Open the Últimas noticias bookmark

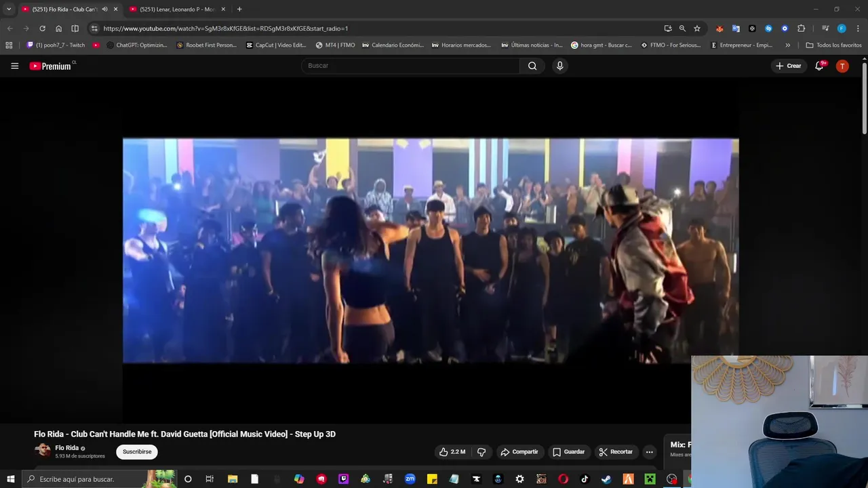coord(532,45)
